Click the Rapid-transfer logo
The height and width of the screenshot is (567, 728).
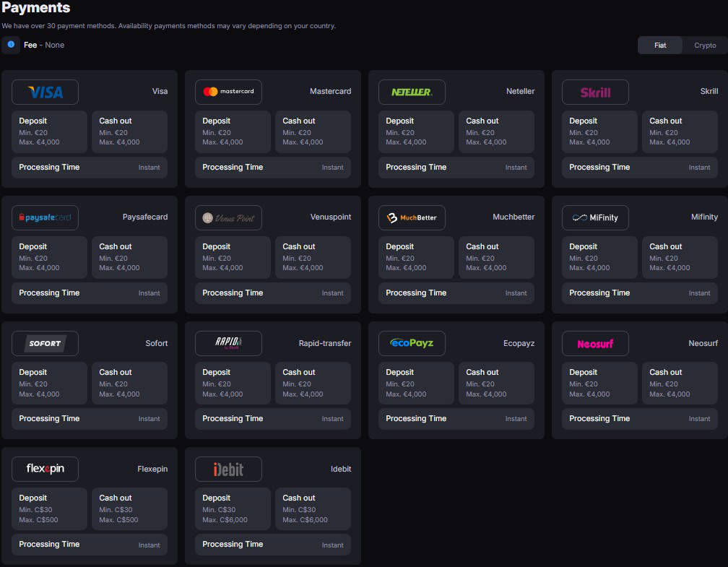coord(228,343)
